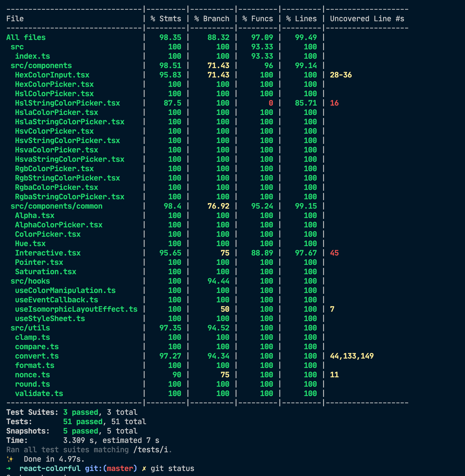Select the "File" column header
This screenshot has width=465, height=476.
click(15, 19)
